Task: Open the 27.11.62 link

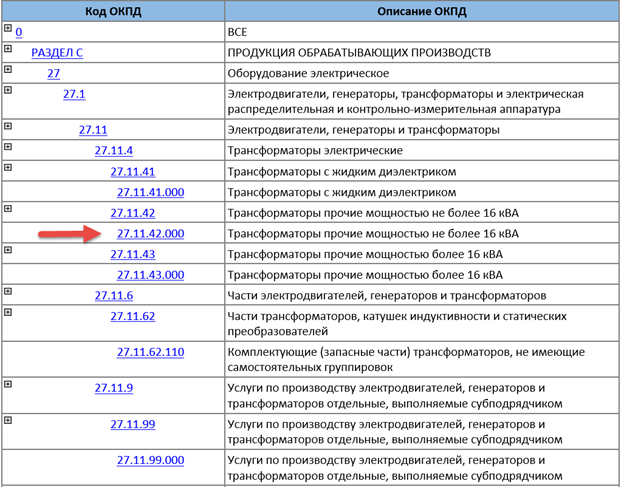Action: point(133,316)
